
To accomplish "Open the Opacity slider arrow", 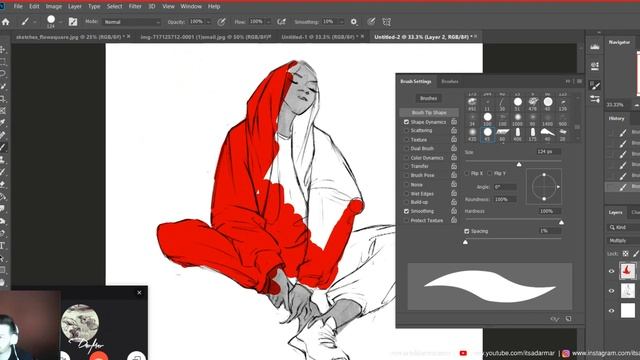I will tap(209, 22).
